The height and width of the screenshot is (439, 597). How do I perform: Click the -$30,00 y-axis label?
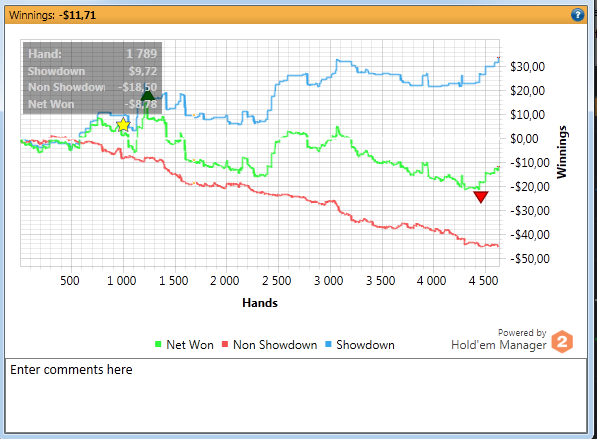click(530, 211)
